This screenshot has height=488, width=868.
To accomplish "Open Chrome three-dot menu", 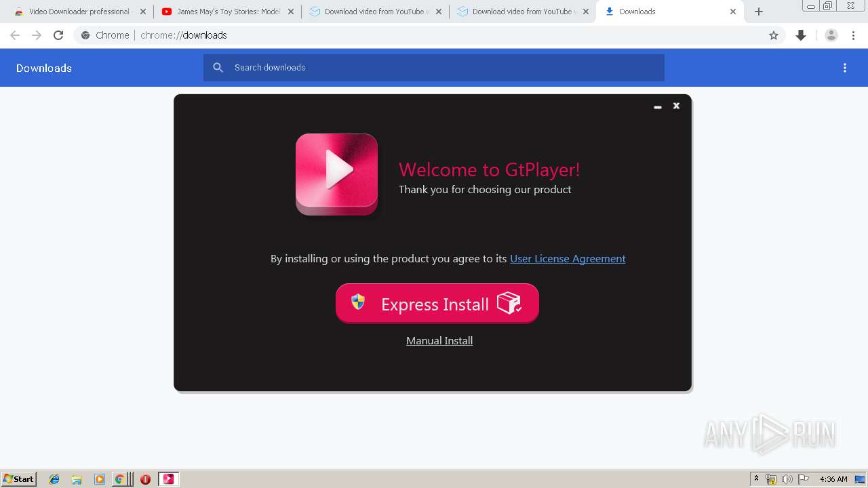I will click(853, 35).
